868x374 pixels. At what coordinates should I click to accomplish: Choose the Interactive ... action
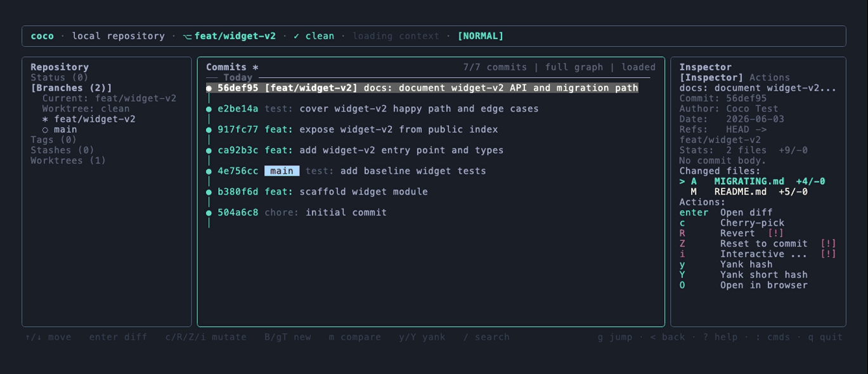tap(758, 254)
